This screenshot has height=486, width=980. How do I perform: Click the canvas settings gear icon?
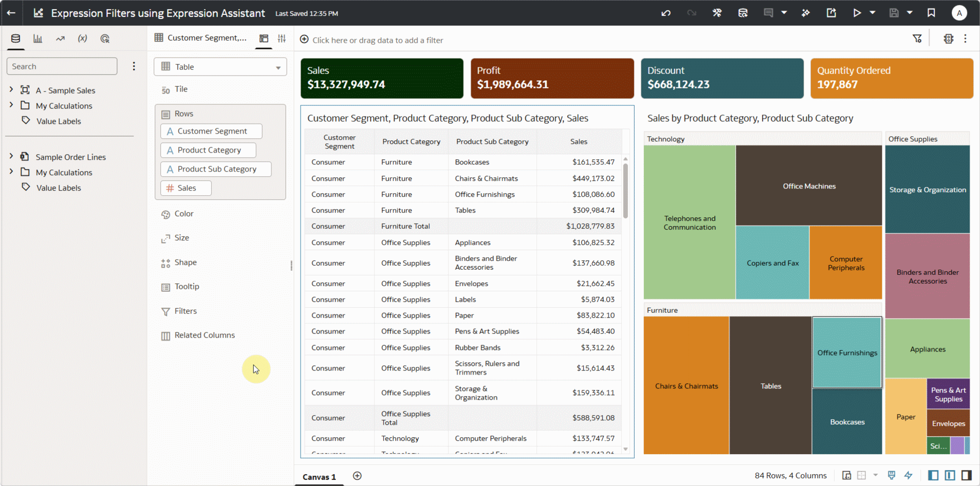tap(949, 39)
